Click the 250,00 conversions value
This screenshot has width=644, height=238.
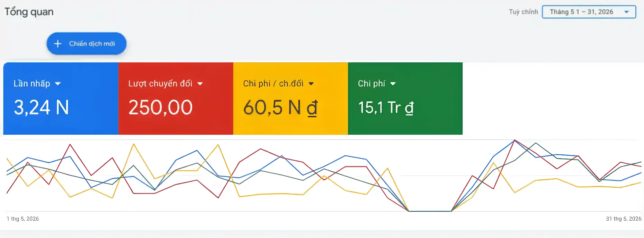(160, 108)
